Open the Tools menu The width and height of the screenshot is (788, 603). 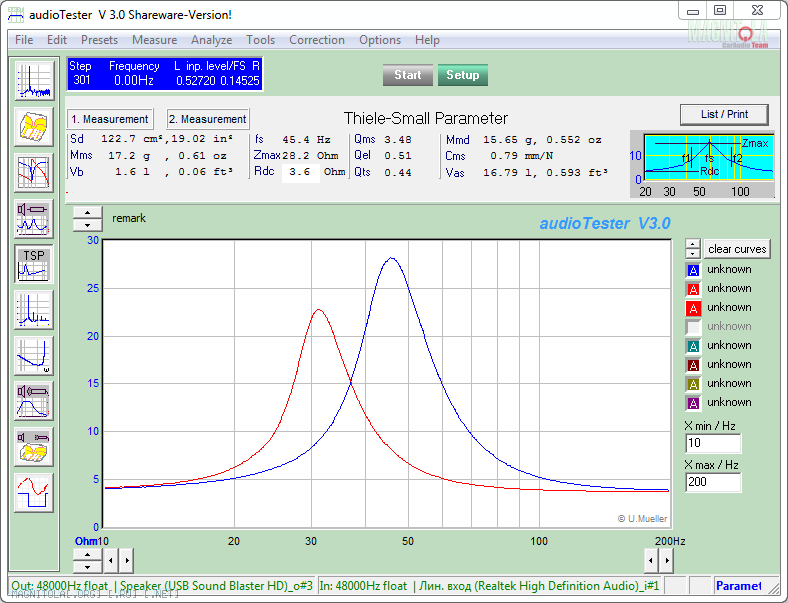click(260, 40)
